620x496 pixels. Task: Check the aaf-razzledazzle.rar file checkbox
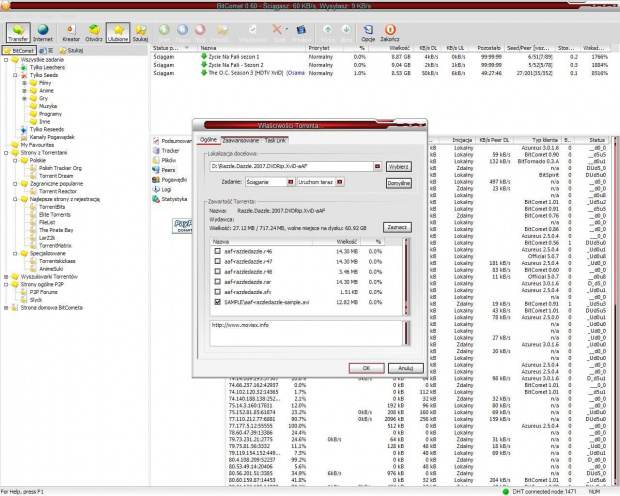(x=217, y=282)
